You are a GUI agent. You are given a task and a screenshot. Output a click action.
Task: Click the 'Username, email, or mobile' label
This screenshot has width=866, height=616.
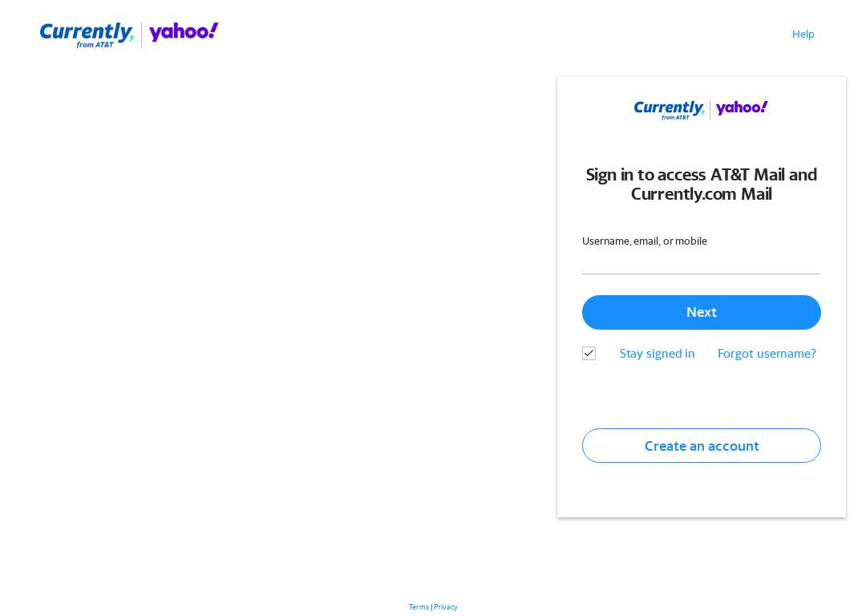tap(645, 241)
